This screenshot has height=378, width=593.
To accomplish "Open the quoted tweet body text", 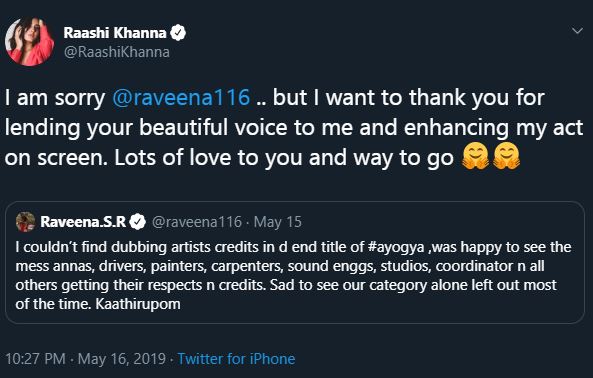I will coord(293,276).
